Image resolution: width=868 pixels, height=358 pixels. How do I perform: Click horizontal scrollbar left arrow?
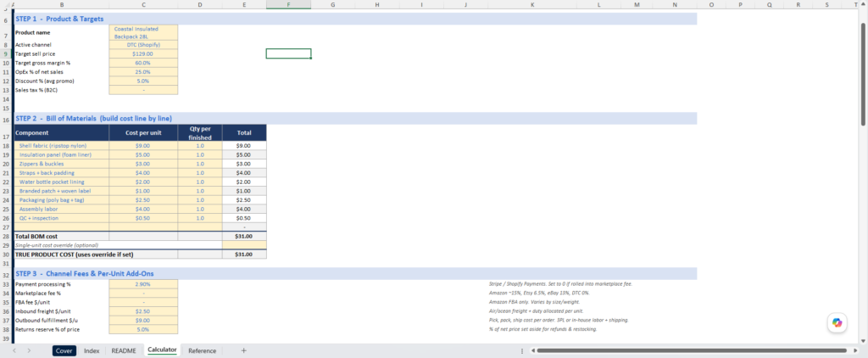[532, 351]
